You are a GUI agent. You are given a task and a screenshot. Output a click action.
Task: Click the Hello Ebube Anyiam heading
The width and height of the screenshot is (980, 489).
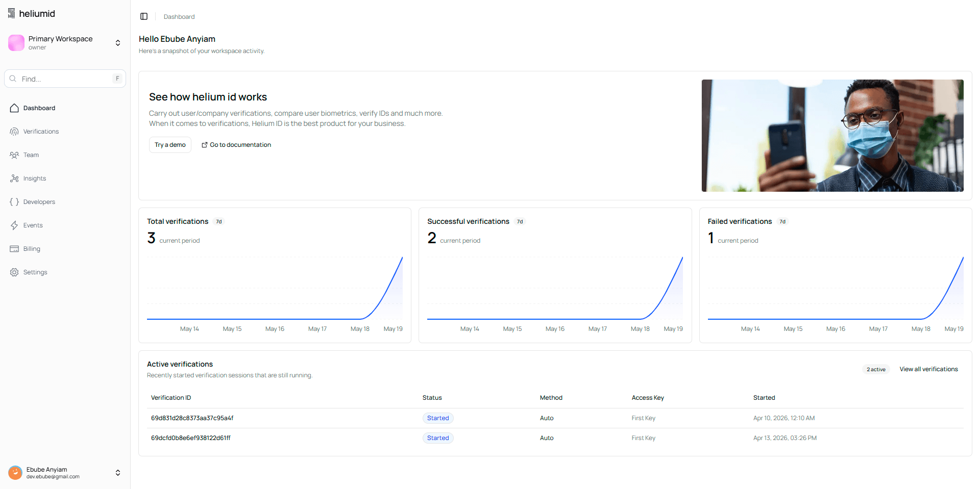click(177, 39)
